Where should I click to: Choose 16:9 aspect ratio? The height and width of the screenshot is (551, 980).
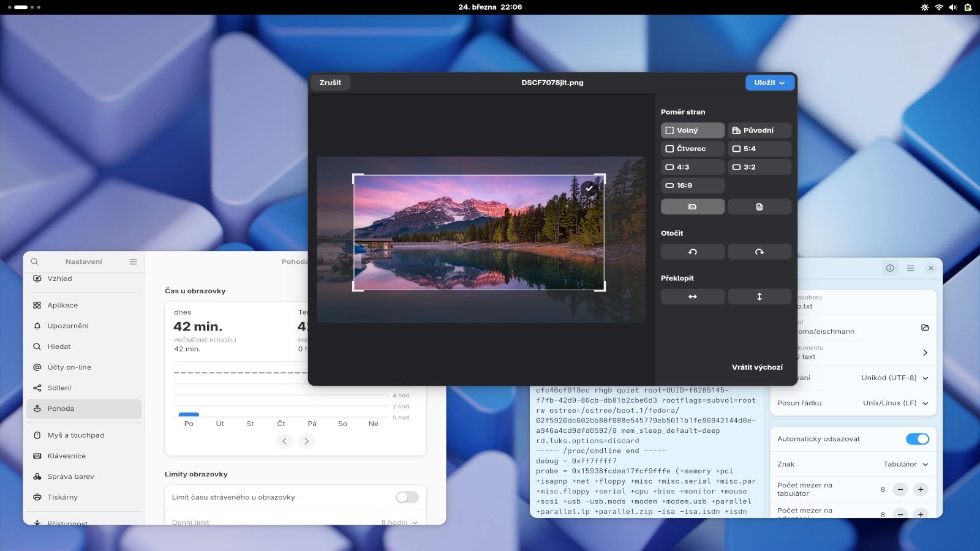693,186
